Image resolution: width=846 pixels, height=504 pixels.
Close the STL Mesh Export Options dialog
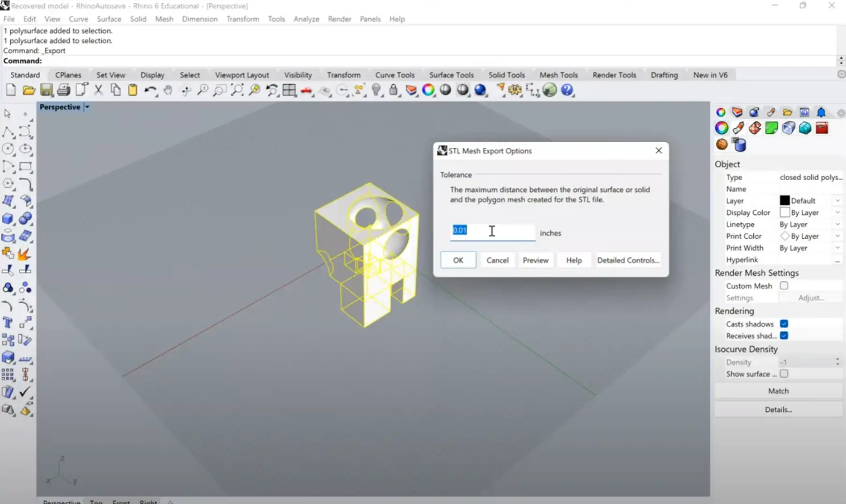coord(659,150)
